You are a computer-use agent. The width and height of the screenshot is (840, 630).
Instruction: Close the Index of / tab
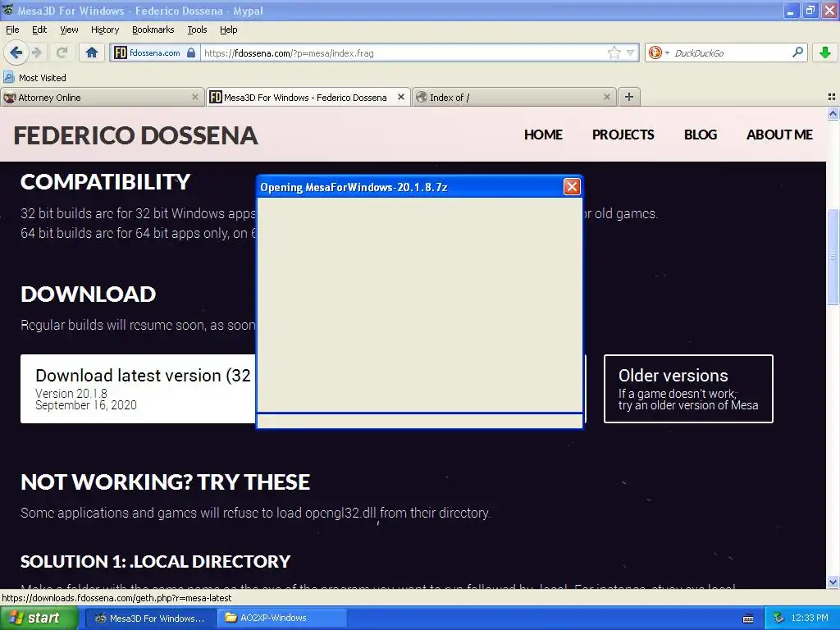[607, 97]
